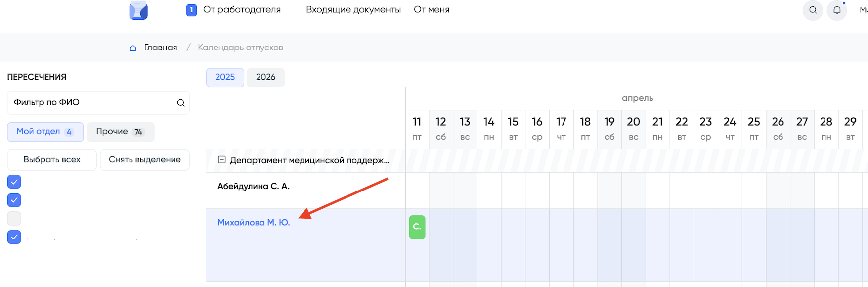
Task: Open the search magnifier in header
Action: (x=813, y=10)
